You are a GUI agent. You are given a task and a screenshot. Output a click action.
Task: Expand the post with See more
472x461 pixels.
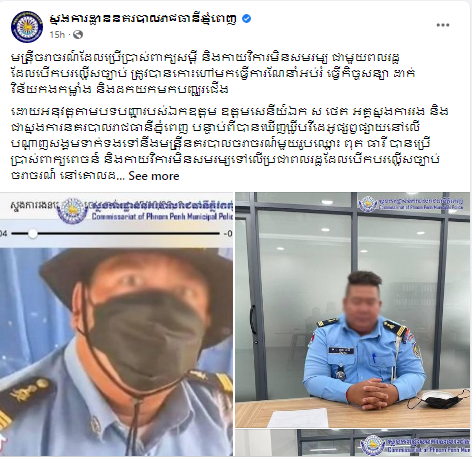154,176
